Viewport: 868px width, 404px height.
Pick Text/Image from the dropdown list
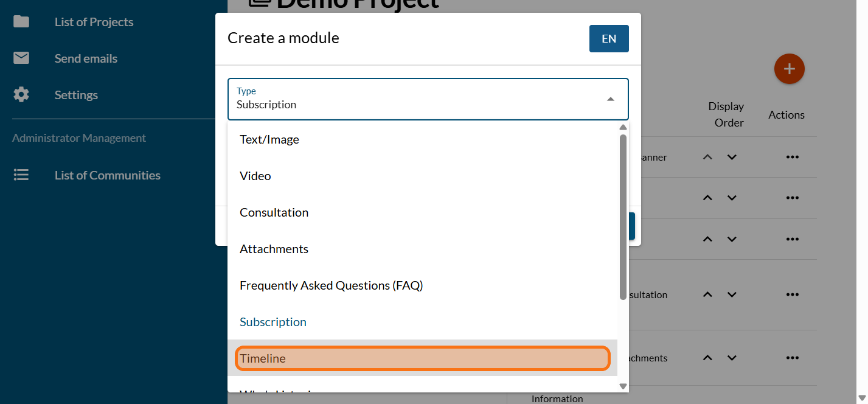pos(422,139)
